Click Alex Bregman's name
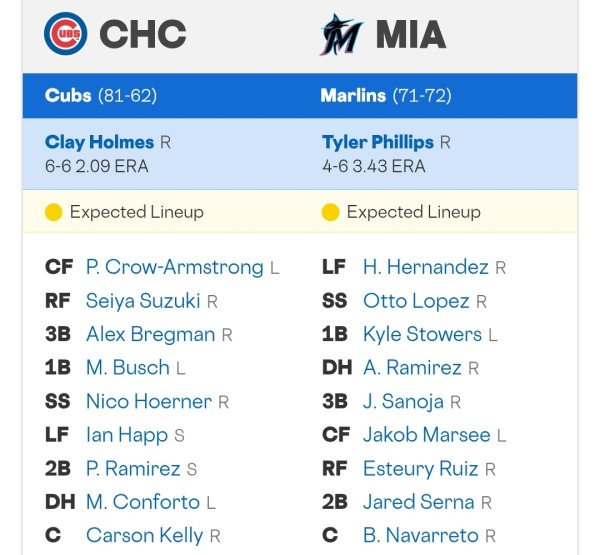 (x=150, y=335)
